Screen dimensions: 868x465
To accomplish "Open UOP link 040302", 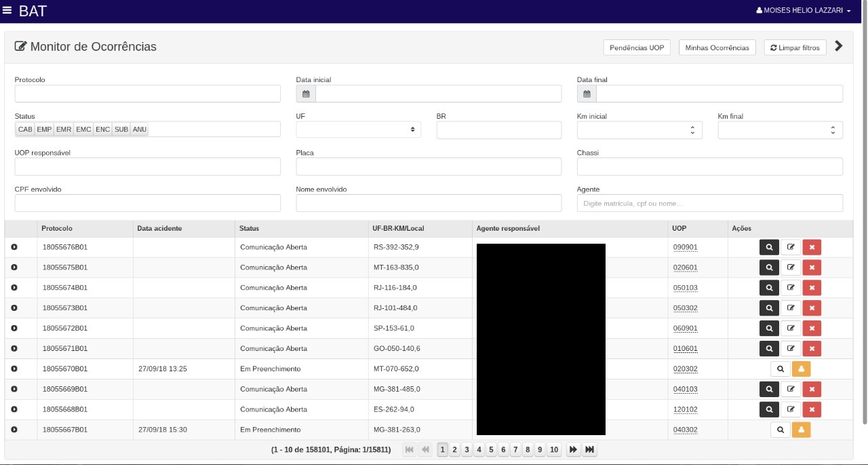I will 686,430.
